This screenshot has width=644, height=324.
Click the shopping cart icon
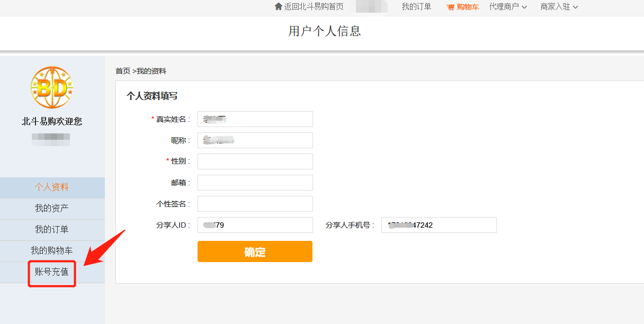[450, 7]
